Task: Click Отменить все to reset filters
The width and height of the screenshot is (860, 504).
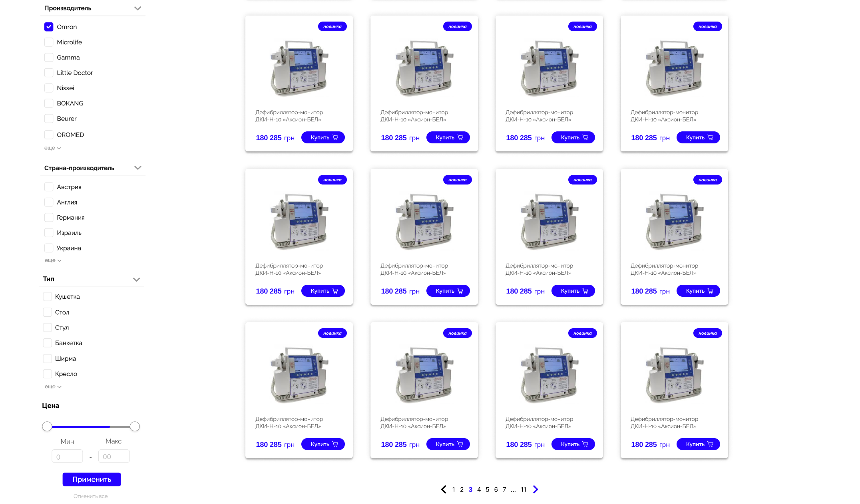Action: 90,496
